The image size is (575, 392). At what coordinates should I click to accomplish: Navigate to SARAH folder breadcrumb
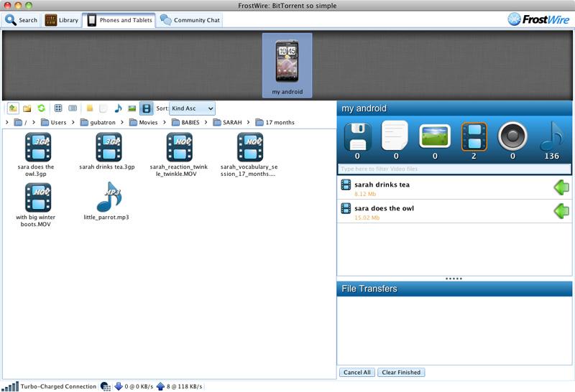227,122
